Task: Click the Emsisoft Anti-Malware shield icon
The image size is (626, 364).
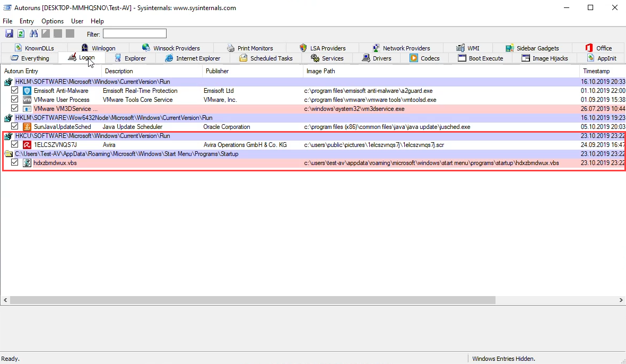Action: (27, 91)
